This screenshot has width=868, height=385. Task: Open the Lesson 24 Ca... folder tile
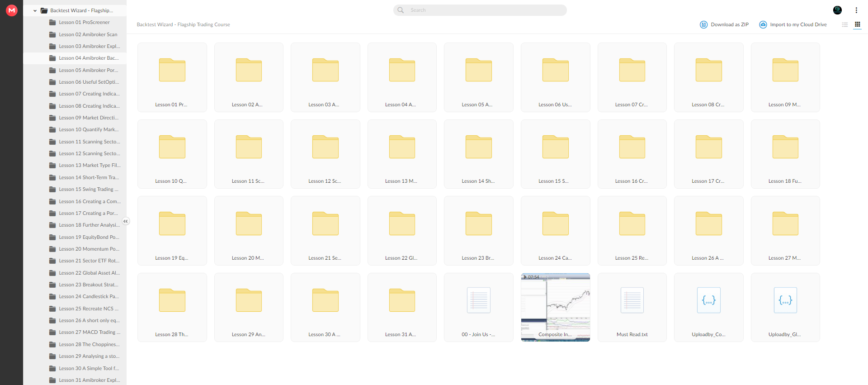point(556,231)
